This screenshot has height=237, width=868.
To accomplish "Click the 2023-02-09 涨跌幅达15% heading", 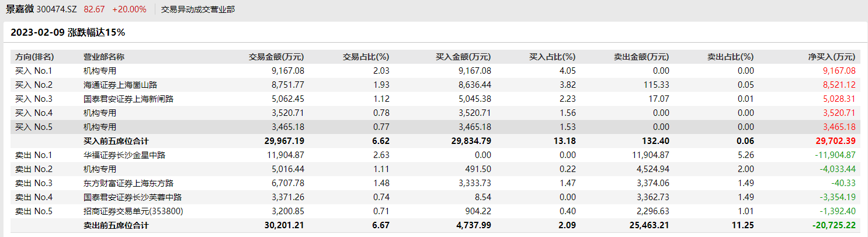I will point(68,33).
